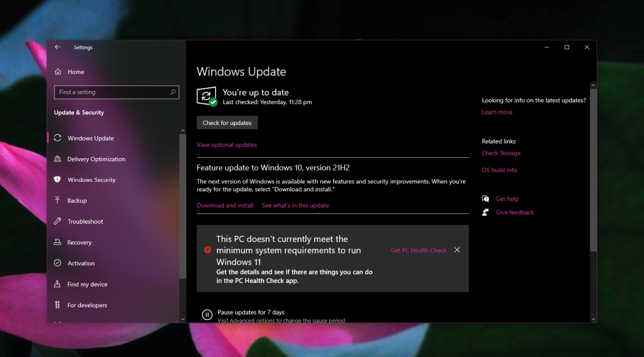Click the sidebar scroll down arrow
Viewport: 644px width, 357px height.
182,319
